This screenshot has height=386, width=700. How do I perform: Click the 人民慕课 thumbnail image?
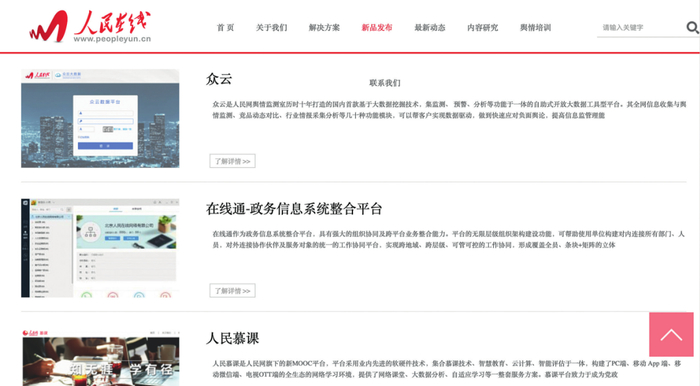click(100, 357)
